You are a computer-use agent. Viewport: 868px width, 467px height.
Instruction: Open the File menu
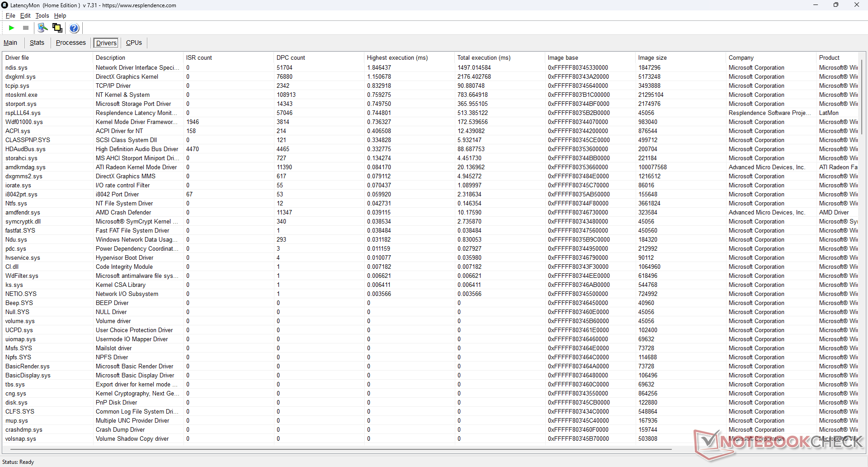point(10,15)
